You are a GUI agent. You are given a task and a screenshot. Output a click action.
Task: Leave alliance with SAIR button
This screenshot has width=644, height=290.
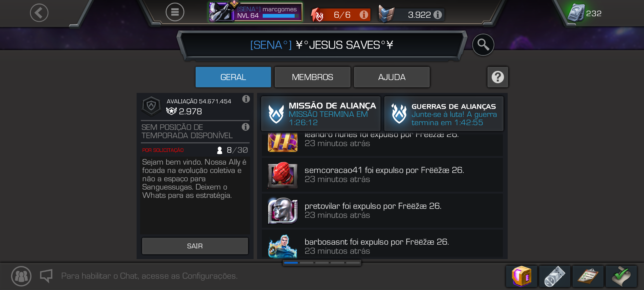coord(195,246)
